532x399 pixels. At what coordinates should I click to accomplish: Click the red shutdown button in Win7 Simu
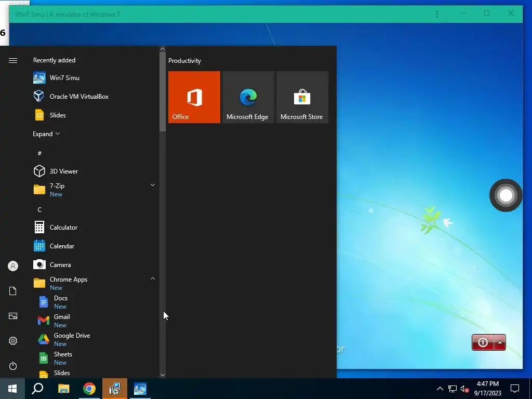pos(483,342)
